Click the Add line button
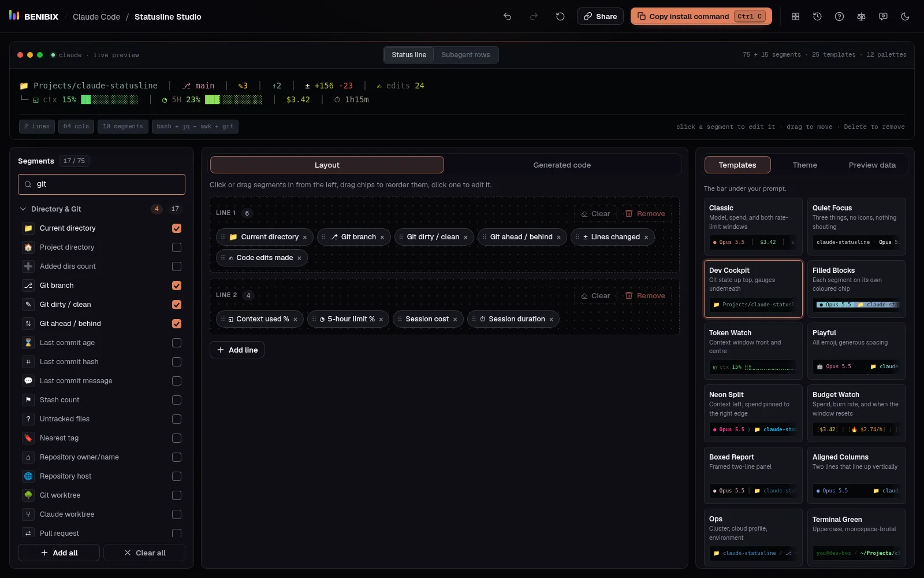Screen dimensions: 924x578 (237, 350)
